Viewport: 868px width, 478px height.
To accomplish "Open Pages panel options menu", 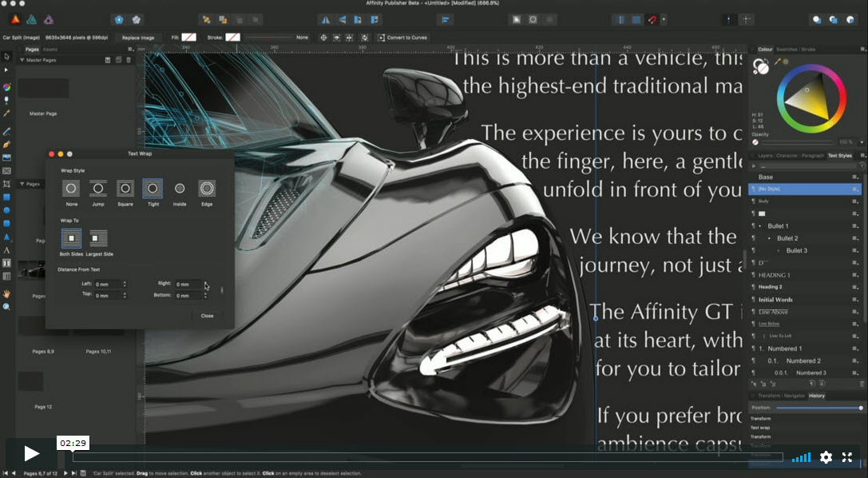I will (x=131, y=50).
